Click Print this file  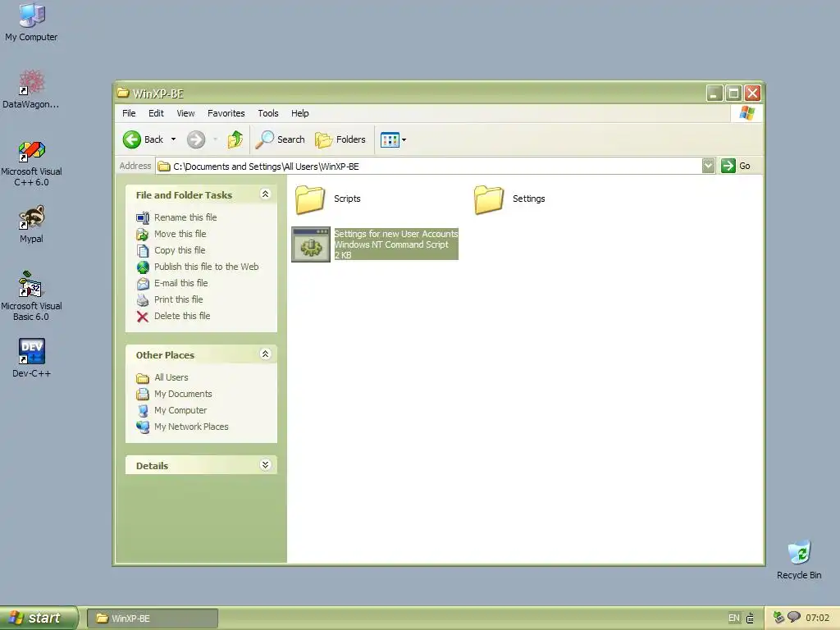pyautogui.click(x=178, y=300)
